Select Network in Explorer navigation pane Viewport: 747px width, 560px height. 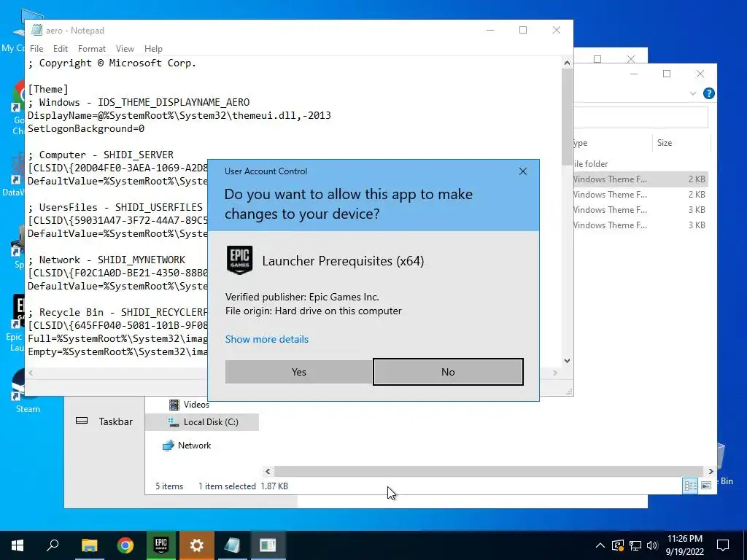click(187, 446)
